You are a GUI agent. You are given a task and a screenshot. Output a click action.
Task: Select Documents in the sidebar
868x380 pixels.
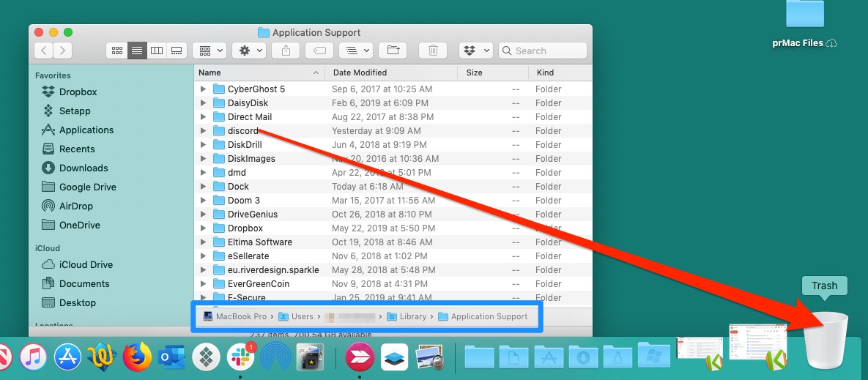tap(76, 284)
